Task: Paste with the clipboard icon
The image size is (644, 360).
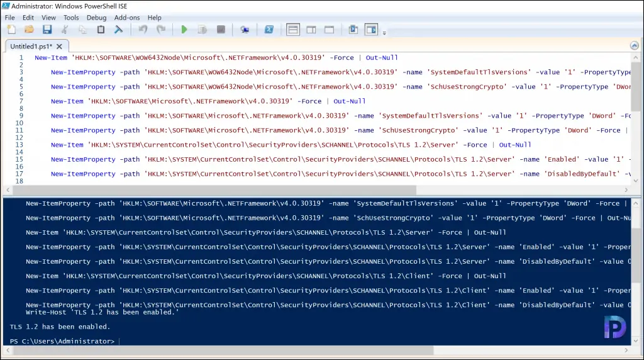Action: click(101, 30)
